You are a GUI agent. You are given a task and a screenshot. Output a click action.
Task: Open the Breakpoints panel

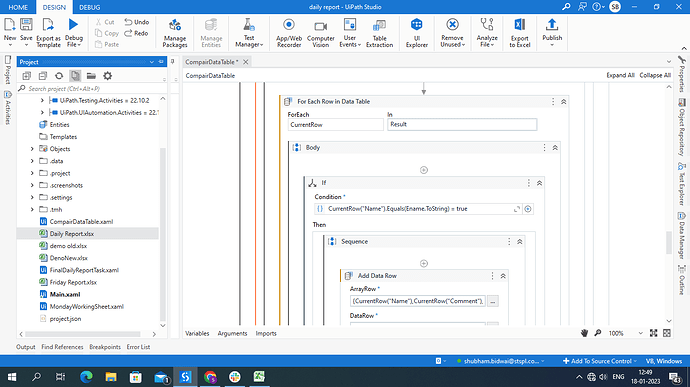(x=105, y=347)
